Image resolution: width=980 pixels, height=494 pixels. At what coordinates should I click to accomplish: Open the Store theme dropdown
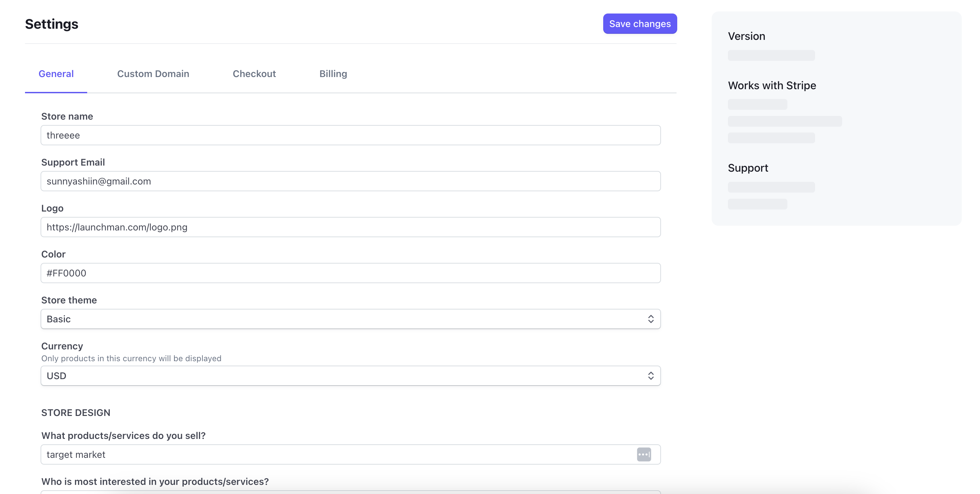coord(350,319)
